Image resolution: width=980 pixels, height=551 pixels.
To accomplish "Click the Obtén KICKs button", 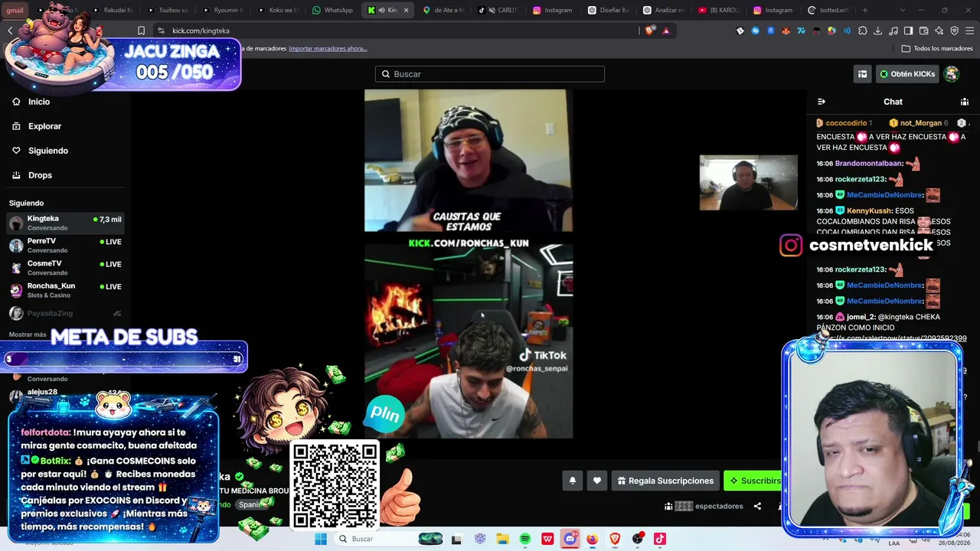I will tap(907, 74).
